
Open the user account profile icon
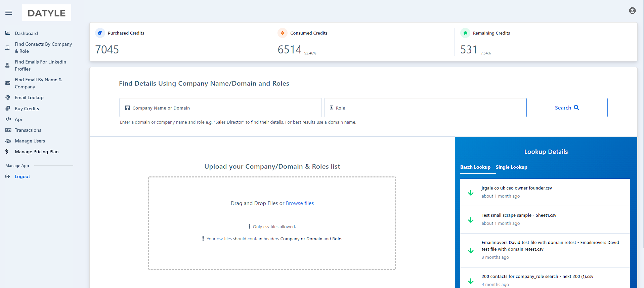(632, 11)
